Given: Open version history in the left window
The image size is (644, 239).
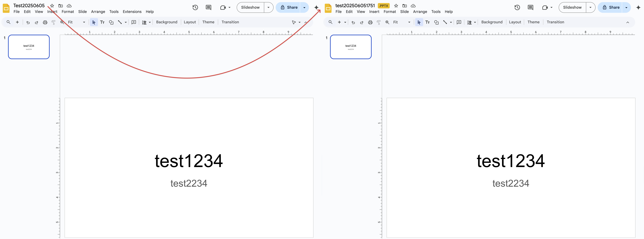Looking at the screenshot, I should click(x=195, y=7).
